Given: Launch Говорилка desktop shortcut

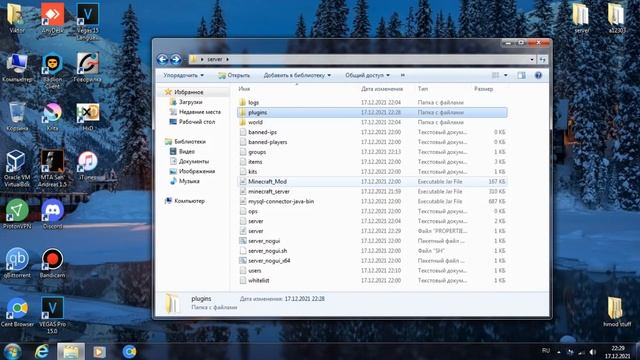Looking at the screenshot, I should click(87, 67).
